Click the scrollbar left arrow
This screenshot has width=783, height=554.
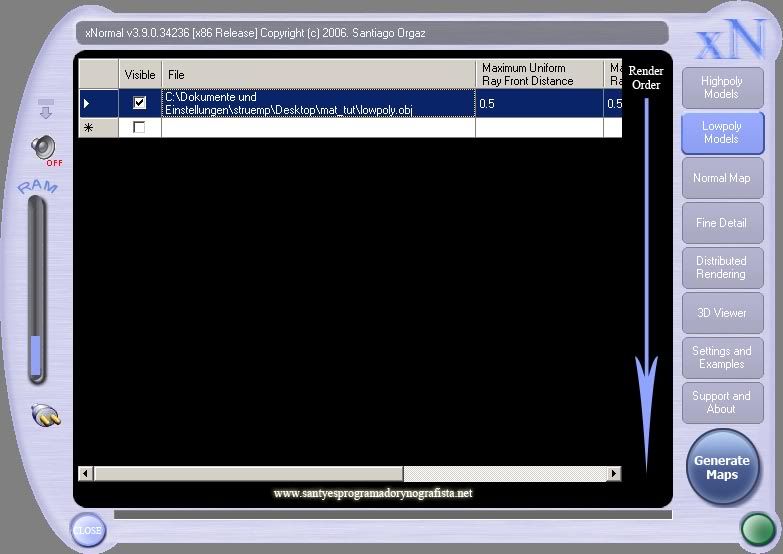[85, 473]
